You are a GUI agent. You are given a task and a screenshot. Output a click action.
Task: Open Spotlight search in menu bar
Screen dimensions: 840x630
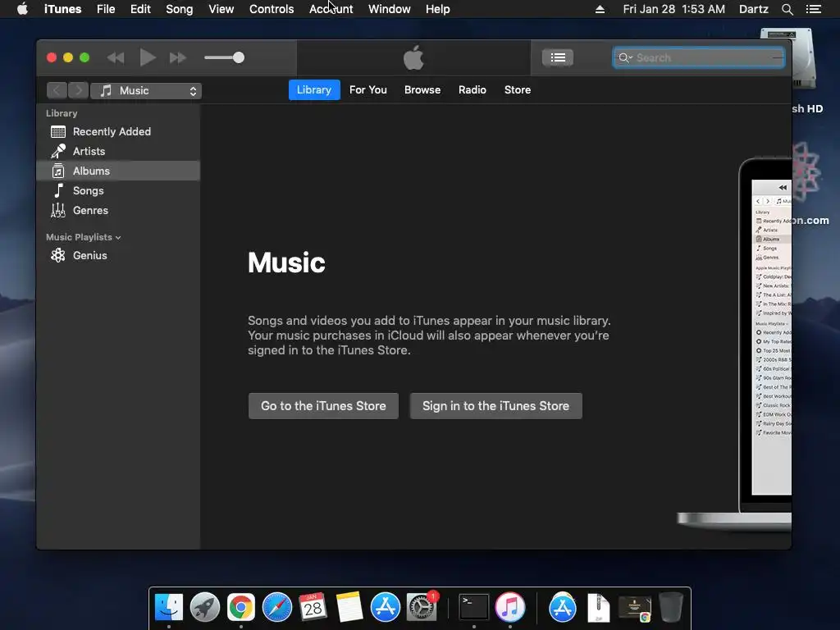(787, 9)
